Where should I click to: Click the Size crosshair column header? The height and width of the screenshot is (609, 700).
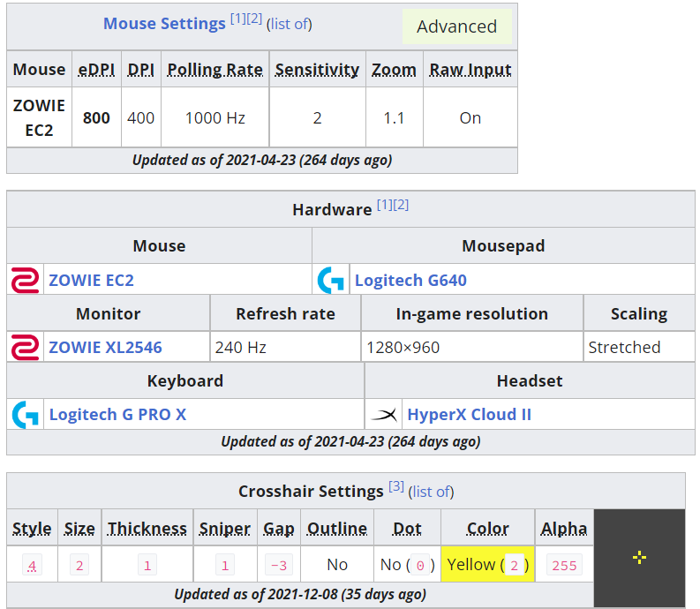click(79, 529)
